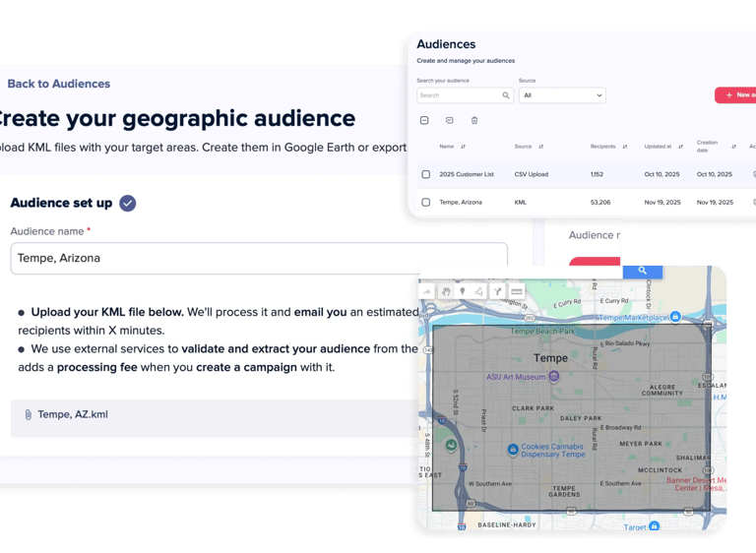Click the KML source cell
The height and width of the screenshot is (553, 756).
pyautogui.click(x=520, y=203)
